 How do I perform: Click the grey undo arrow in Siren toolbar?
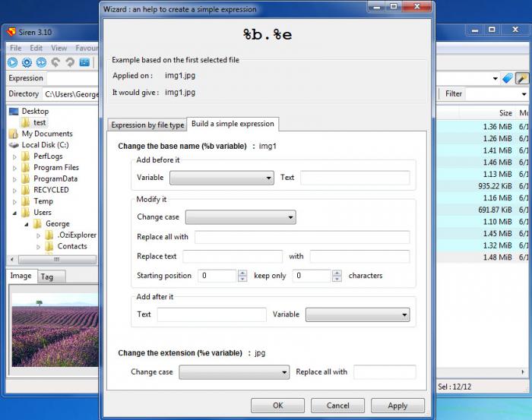pyautogui.click(x=55, y=62)
